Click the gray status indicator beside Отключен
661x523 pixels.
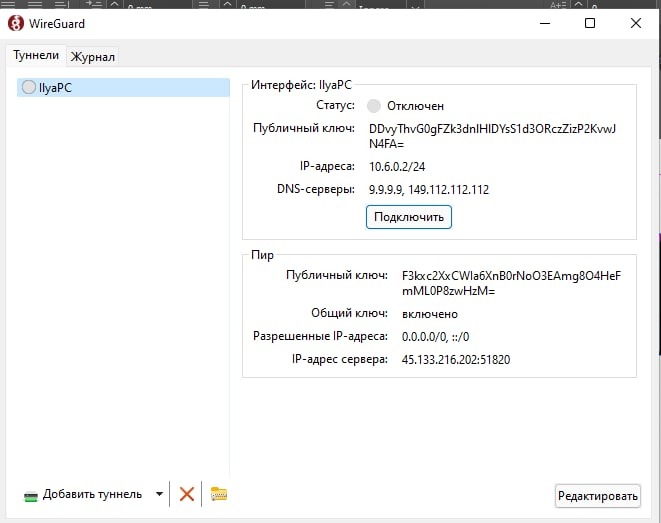pyautogui.click(x=373, y=106)
